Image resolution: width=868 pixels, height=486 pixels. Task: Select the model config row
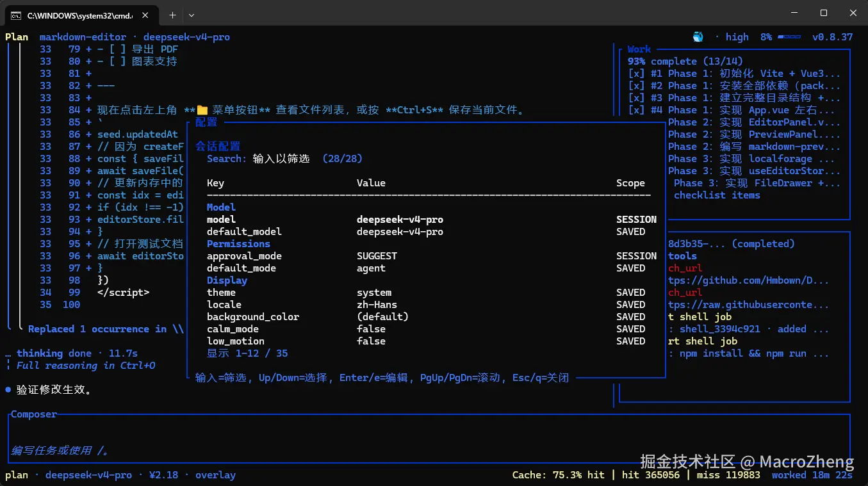(x=431, y=220)
